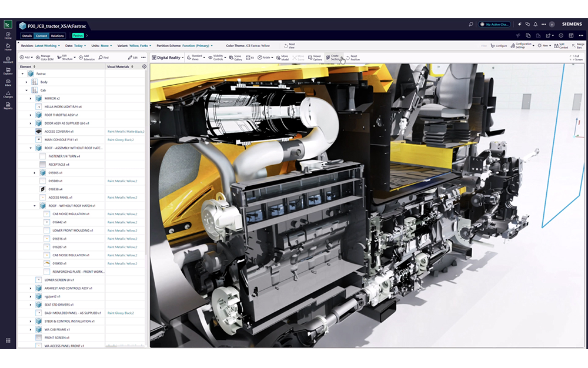This screenshot has width=588, height=368.
Task: Open table column settings gear
Action: pyautogui.click(x=145, y=66)
